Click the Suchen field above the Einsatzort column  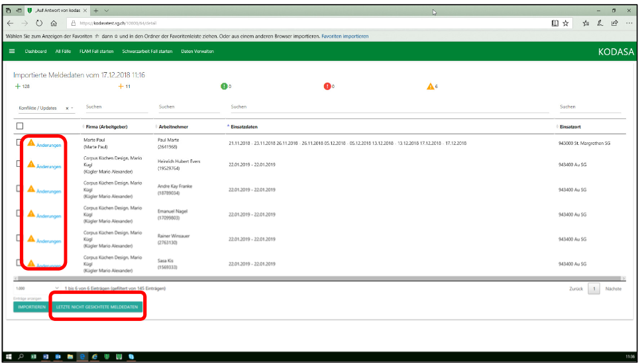tap(590, 107)
